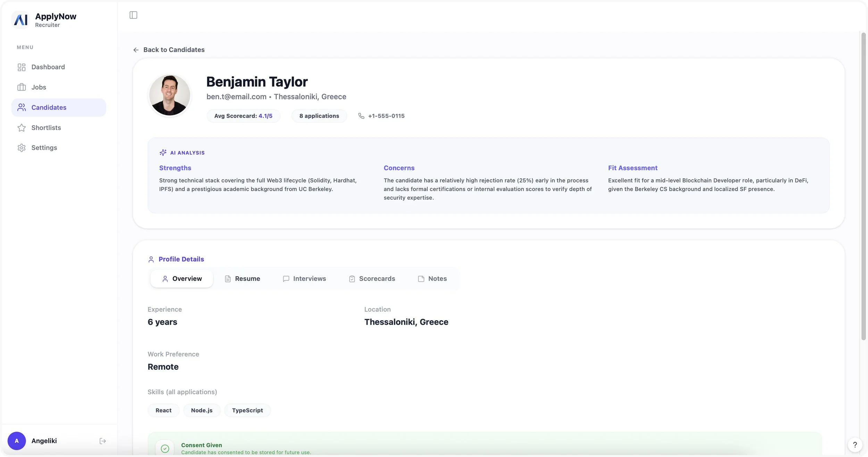Show the Notes tab
Image resolution: width=868 pixels, height=457 pixels.
click(432, 279)
